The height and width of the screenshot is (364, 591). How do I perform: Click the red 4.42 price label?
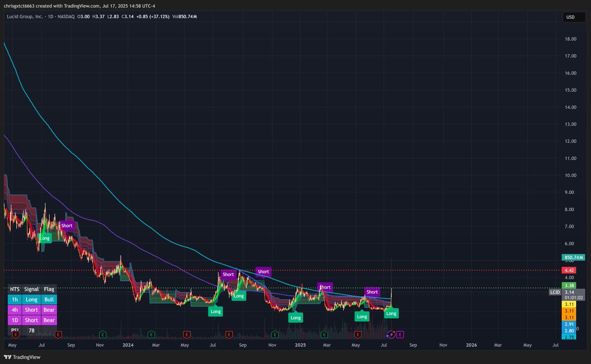(x=569, y=270)
